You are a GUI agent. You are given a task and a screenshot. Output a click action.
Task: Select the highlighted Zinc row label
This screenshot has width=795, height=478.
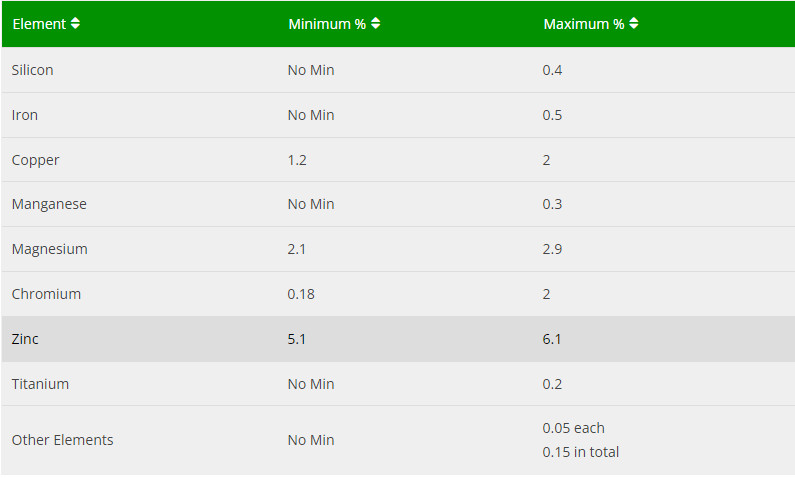(25, 339)
